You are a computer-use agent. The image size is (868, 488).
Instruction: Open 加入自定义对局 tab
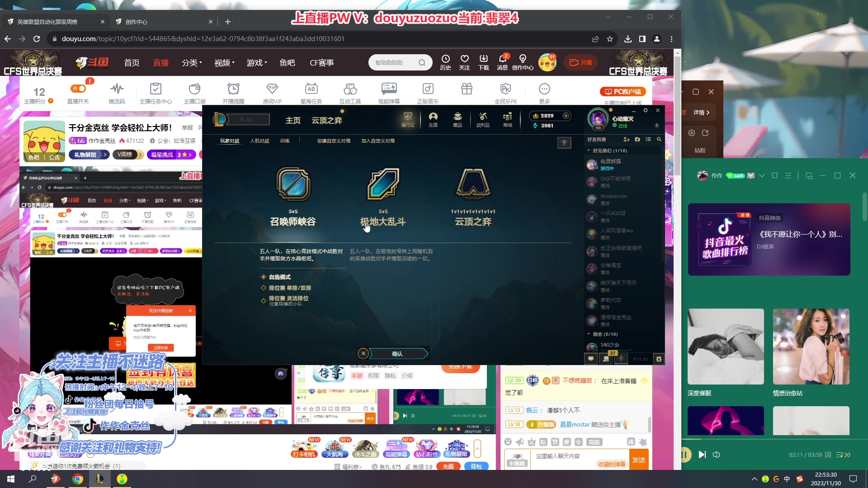[378, 141]
